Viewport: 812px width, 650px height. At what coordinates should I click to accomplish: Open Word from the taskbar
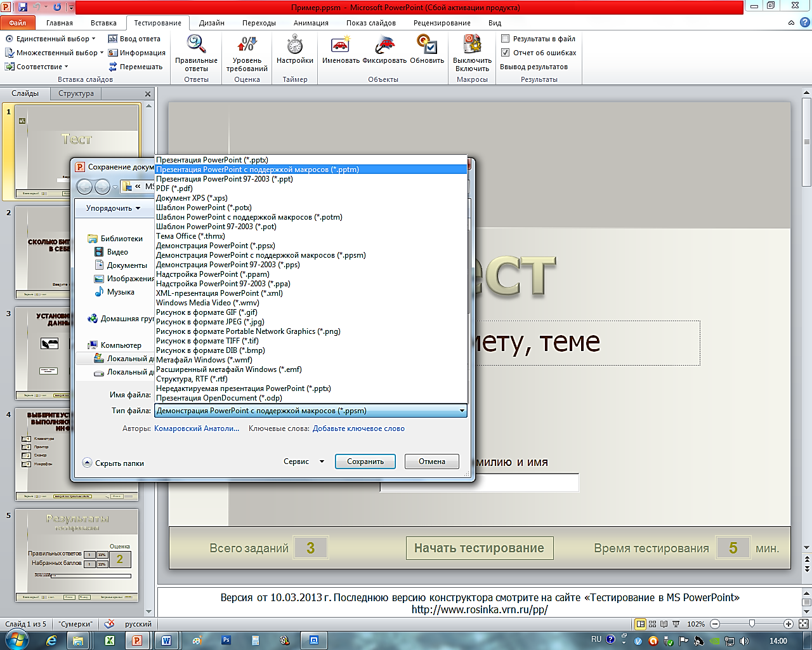[166, 640]
